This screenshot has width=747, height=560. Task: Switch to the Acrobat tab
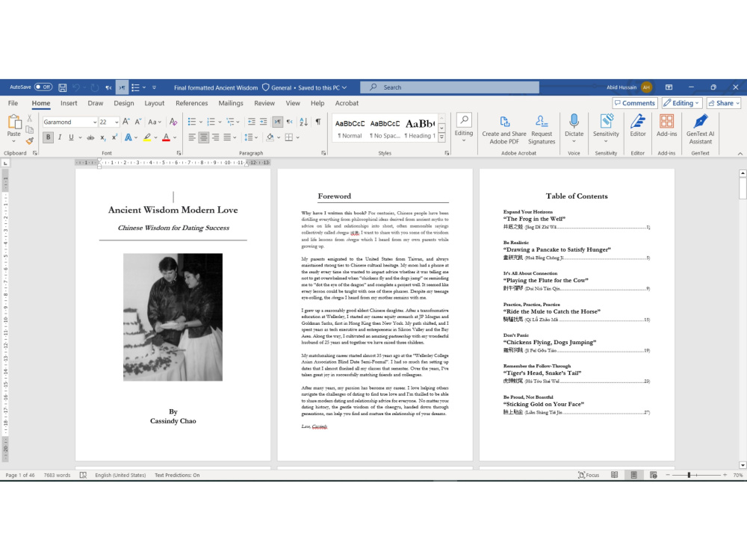click(347, 103)
